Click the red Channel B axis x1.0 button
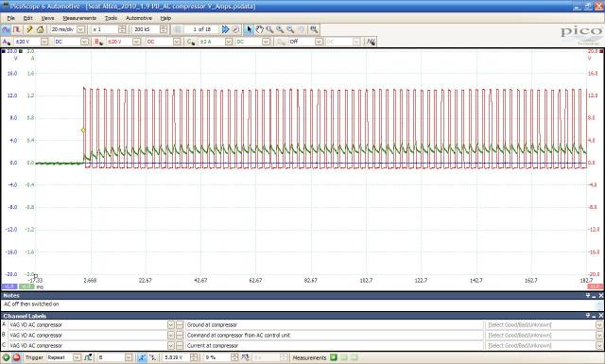Image resolution: width=605 pixels, height=364 pixels. 595,286
